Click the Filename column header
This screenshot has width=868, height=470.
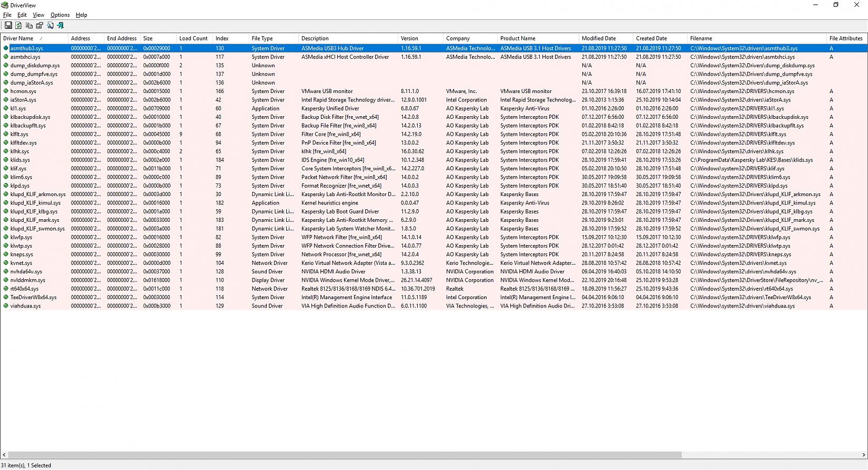pos(757,38)
